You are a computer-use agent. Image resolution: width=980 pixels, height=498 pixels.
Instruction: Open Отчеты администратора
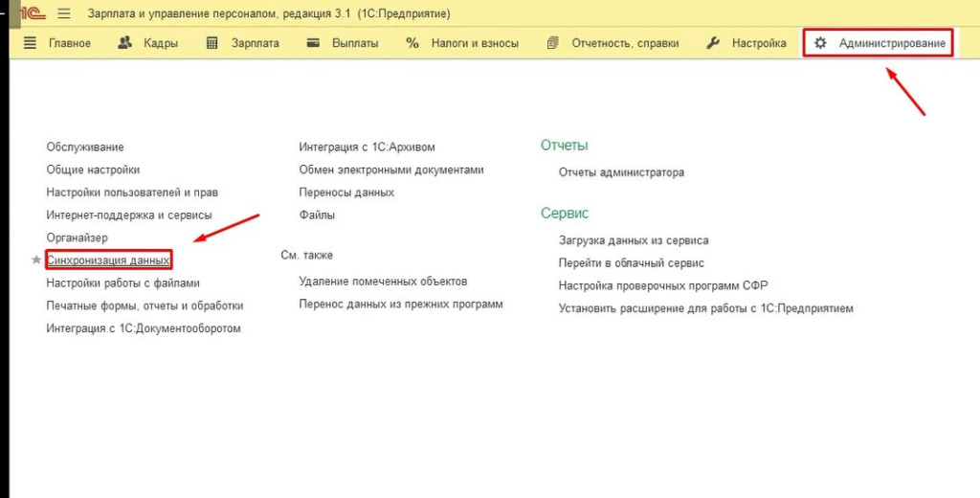(621, 172)
